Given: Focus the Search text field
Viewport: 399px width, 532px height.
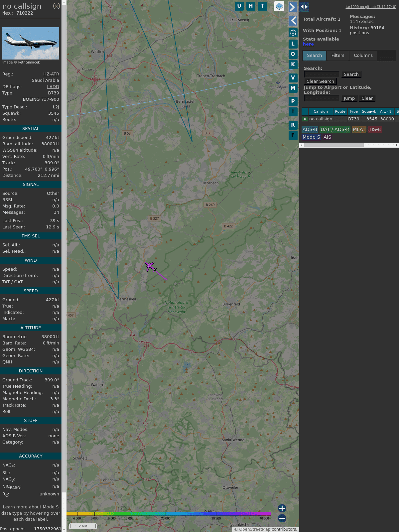Looking at the screenshot, I should tap(322, 74).
